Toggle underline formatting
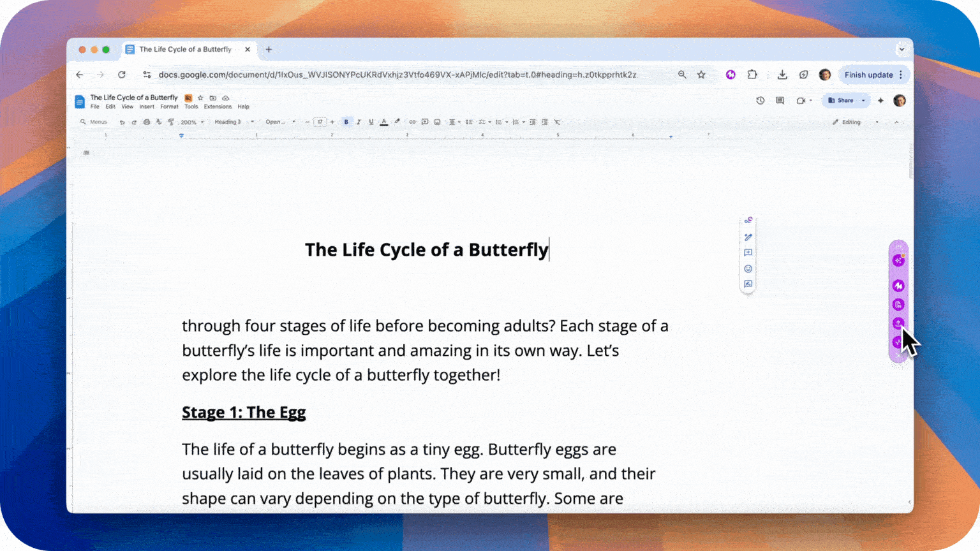Screen dimensions: 980x551 tap(371, 122)
